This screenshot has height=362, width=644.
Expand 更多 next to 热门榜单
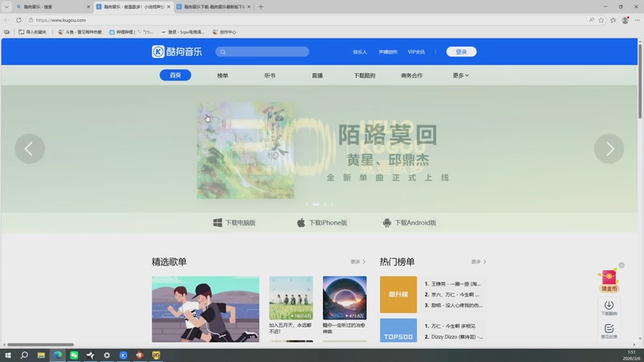coord(479,261)
